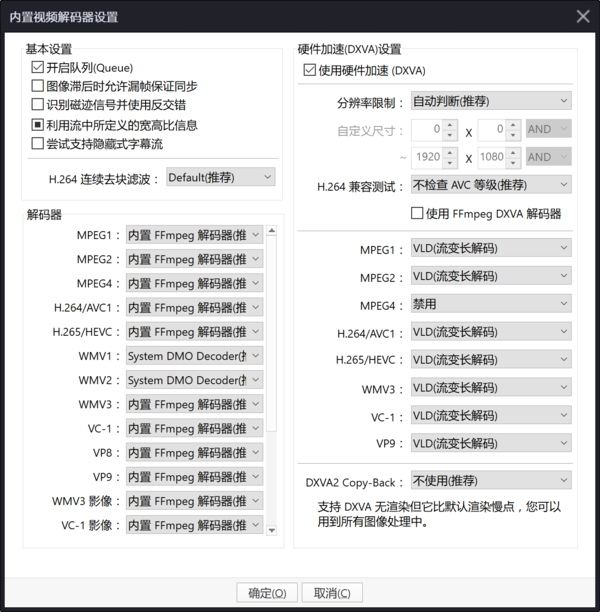Open the H.264 连续去块滤波 dropdown
The image size is (600, 612).
[x=219, y=177]
